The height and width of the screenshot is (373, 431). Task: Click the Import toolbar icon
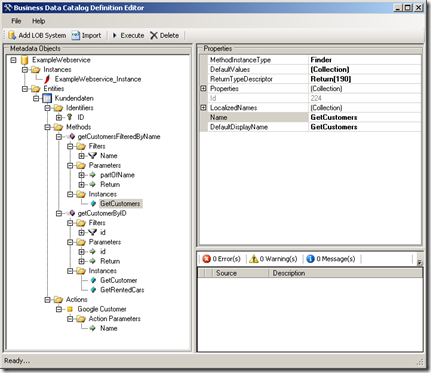click(76, 35)
